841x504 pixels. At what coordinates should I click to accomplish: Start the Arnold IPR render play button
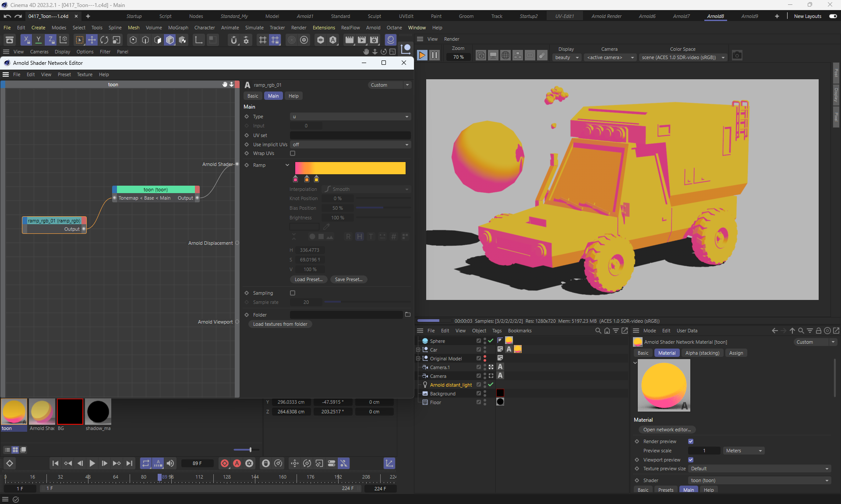click(422, 56)
